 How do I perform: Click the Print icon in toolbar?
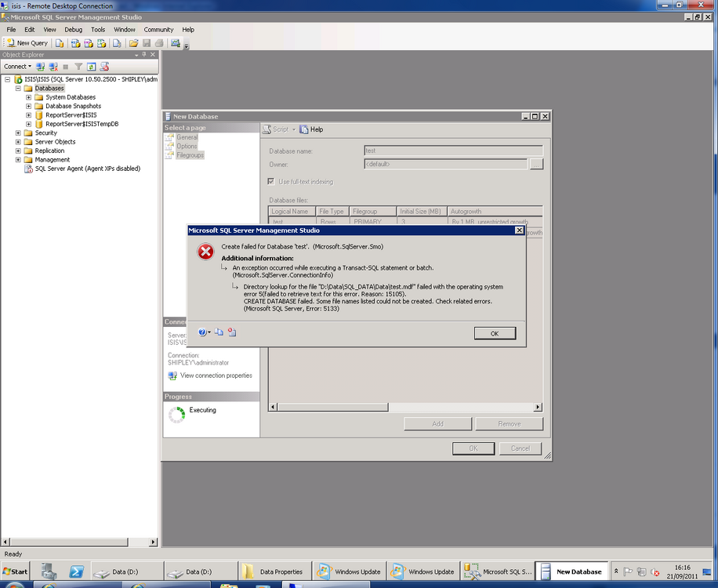[159, 43]
